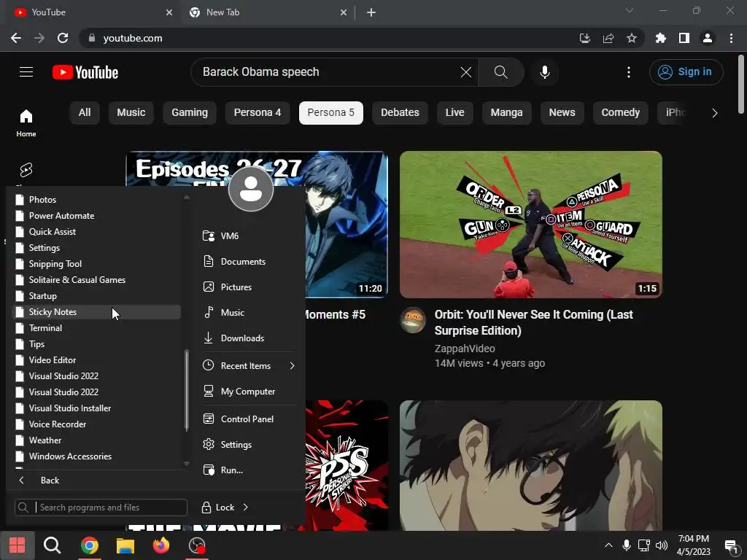747x560 pixels.
Task: Open Chrome profile avatar icon
Action: click(x=708, y=38)
